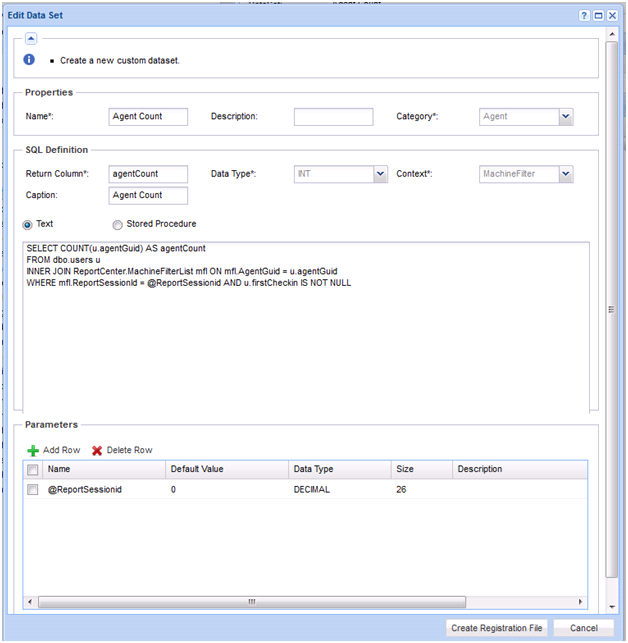Screen dimensions: 628x643
Task: Click the Name input field
Action: point(148,117)
